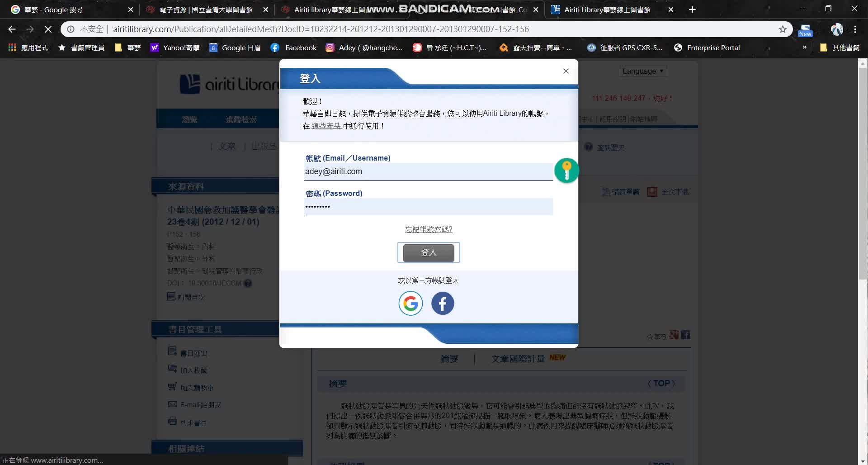Open 應用程式 apps bookmark
Image resolution: width=868 pixels, height=465 pixels.
tap(28, 47)
